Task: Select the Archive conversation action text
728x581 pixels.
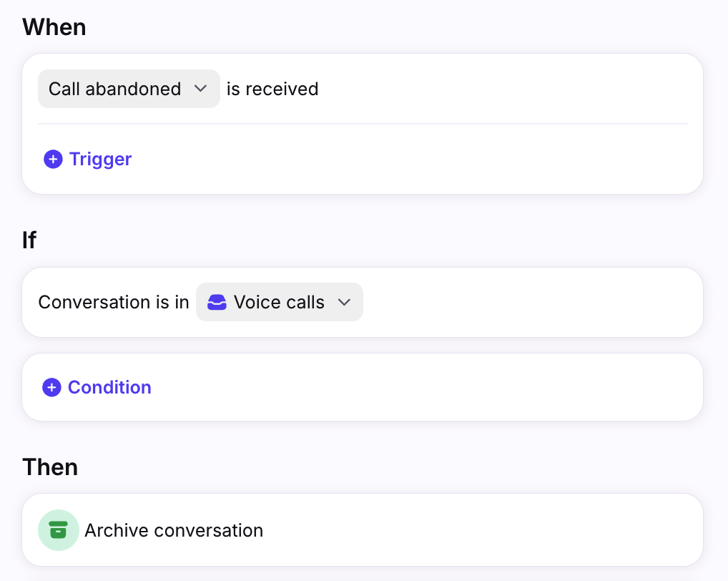Action: (x=174, y=530)
